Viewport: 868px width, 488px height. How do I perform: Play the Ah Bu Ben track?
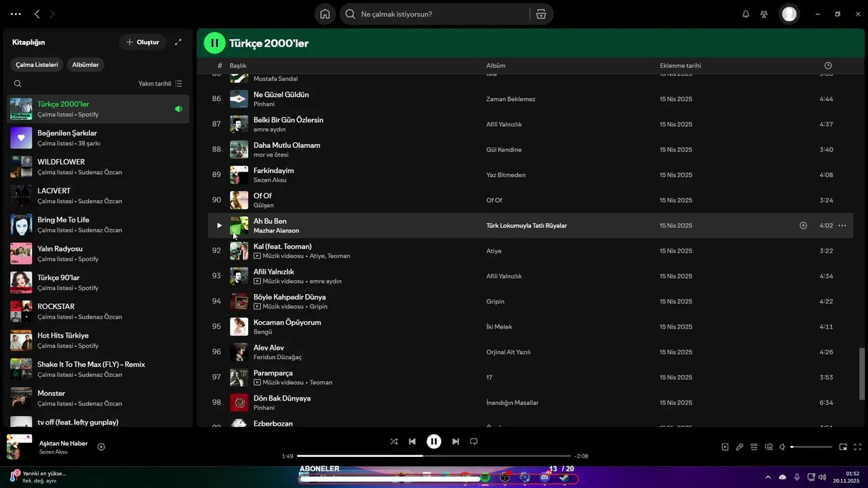219,225
